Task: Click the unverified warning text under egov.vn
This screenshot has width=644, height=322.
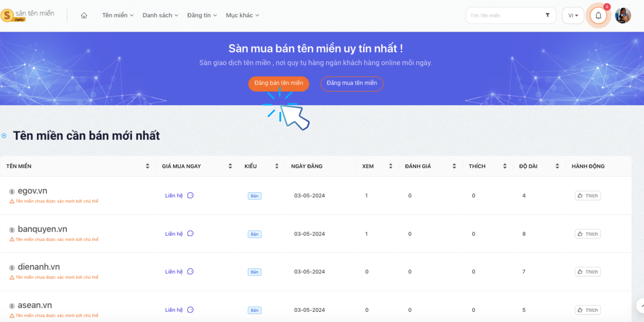Action: [57, 201]
